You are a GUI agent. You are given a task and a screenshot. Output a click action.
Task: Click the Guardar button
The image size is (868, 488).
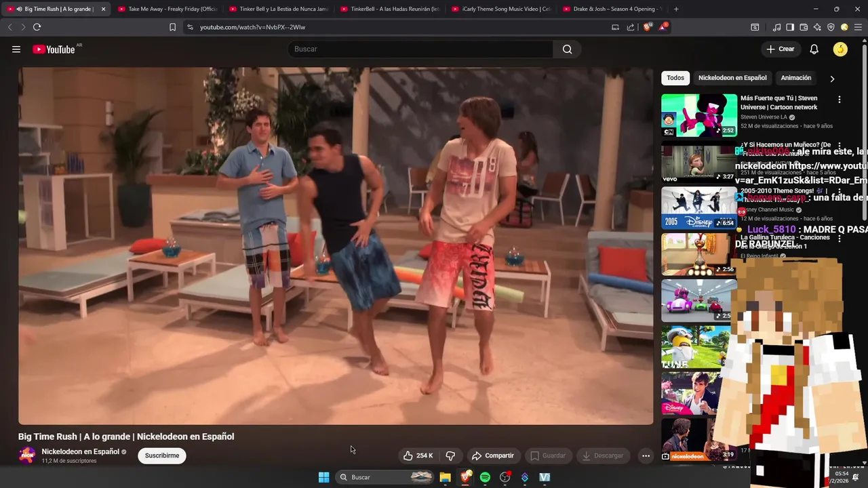click(x=548, y=455)
